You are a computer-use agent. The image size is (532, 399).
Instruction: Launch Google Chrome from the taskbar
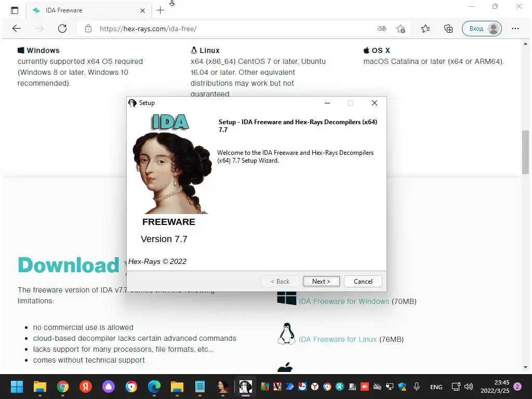(x=63, y=387)
